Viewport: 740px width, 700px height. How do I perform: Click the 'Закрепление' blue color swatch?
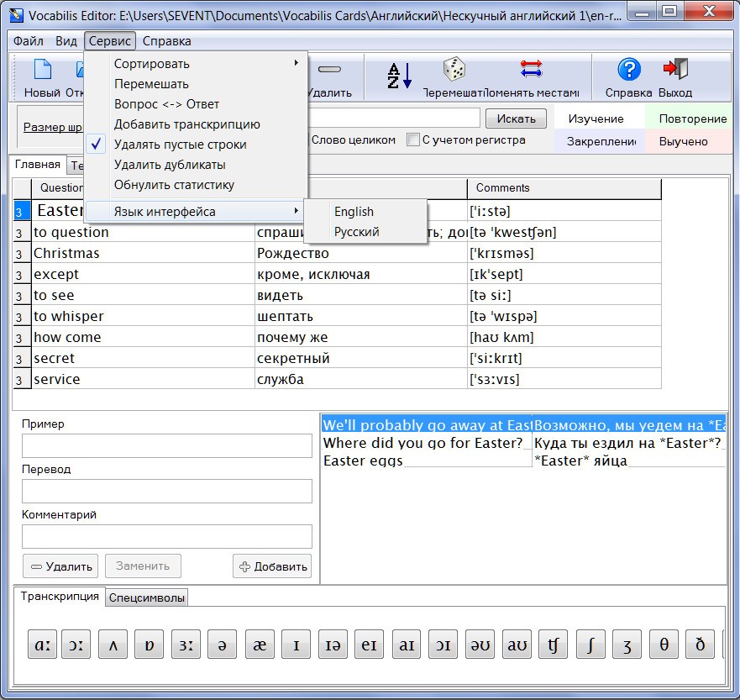[600, 141]
